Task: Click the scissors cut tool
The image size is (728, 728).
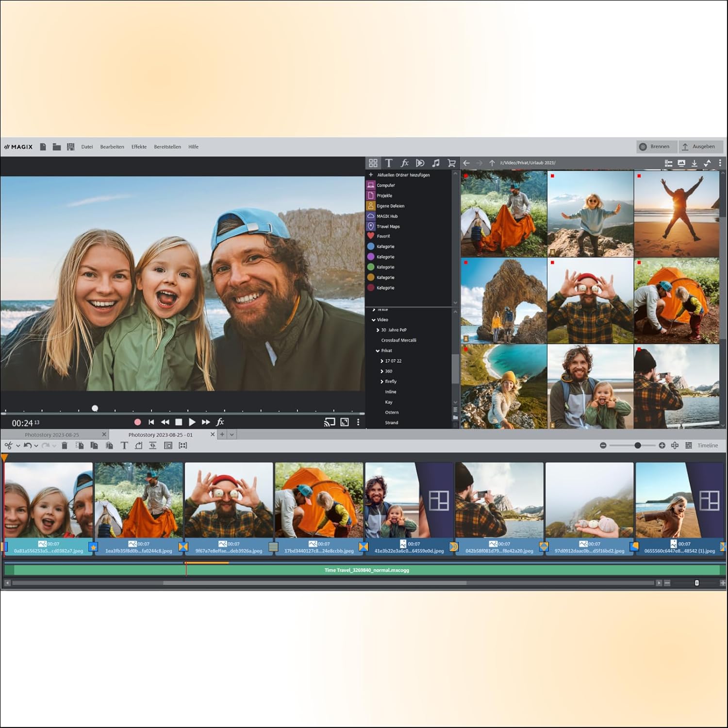Action: (x=8, y=446)
